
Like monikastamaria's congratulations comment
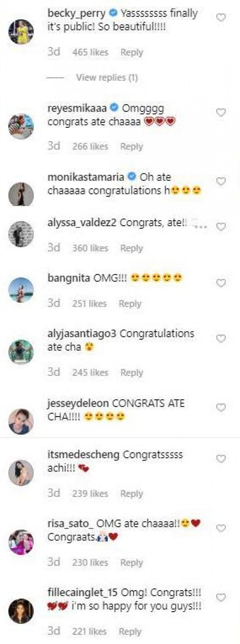tap(221, 181)
